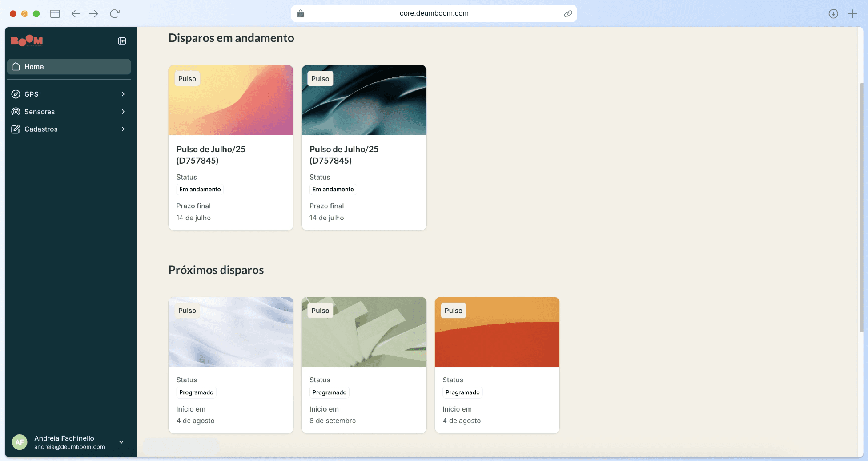This screenshot has width=868, height=461.
Task: Click 14 de julho on teal card
Action: tap(327, 218)
